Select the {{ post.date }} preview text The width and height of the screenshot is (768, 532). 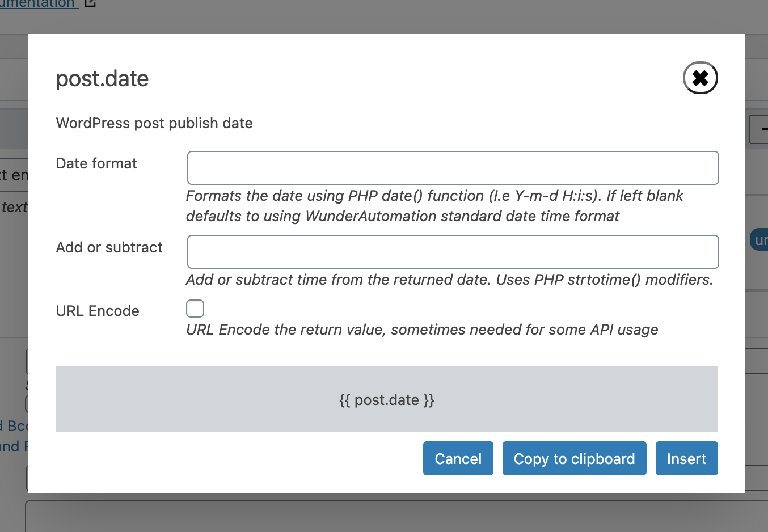387,400
